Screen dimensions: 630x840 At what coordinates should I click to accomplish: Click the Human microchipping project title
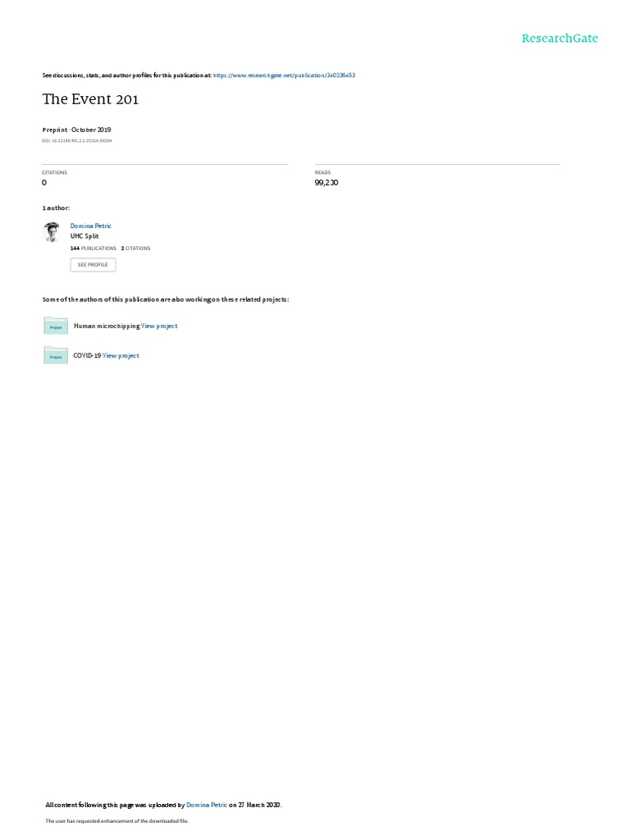(x=107, y=326)
